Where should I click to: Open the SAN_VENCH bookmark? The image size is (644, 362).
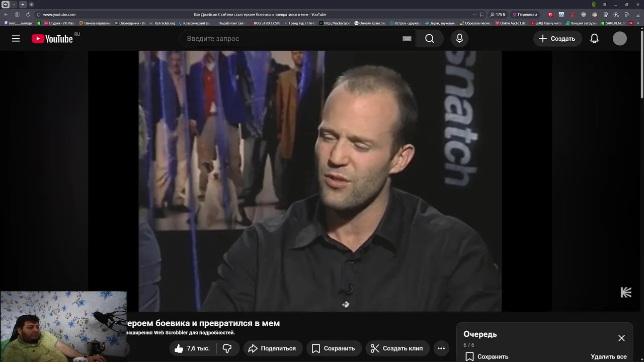[x=612, y=23]
